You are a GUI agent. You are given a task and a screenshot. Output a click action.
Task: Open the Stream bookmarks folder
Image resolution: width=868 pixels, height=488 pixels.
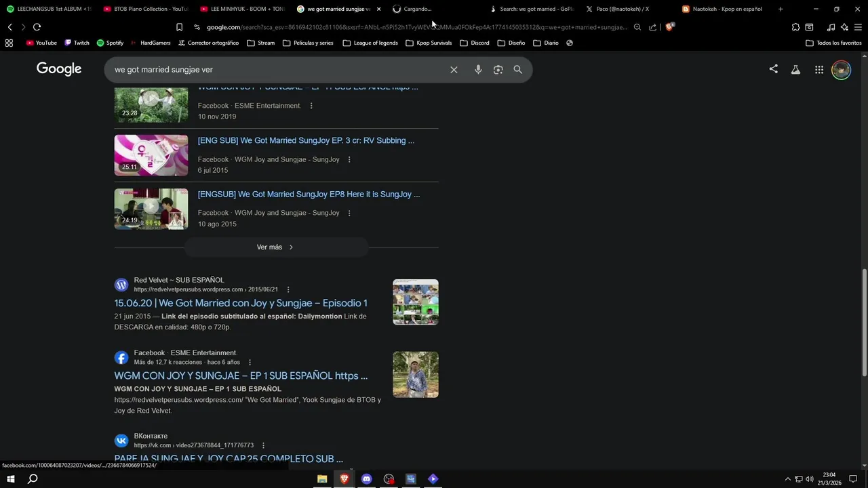click(x=261, y=43)
